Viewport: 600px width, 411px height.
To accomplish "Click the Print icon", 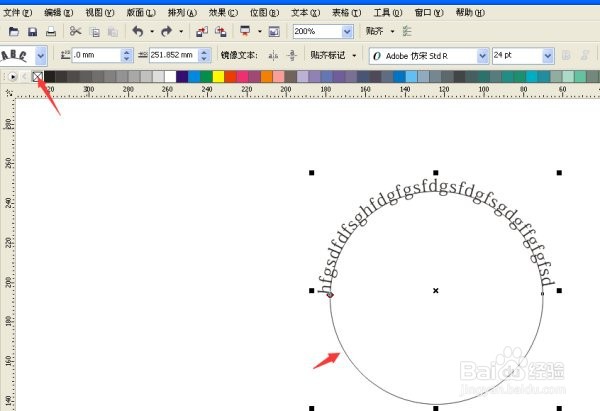I will click(51, 31).
